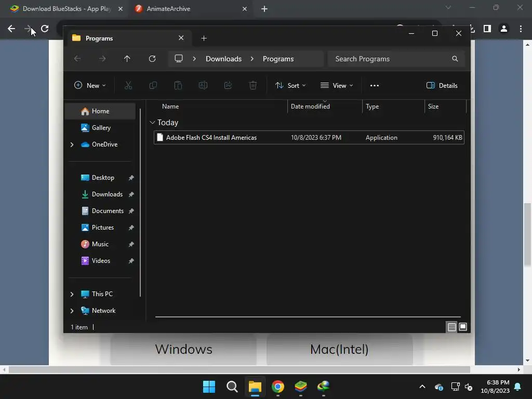Switch to large thumbnails view icon
Screen dimensions: 532x399
[x=463, y=327]
